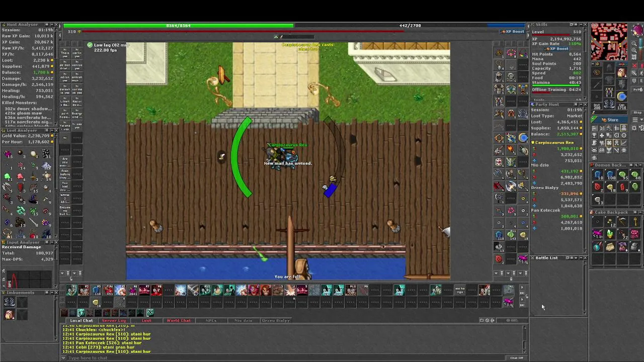This screenshot has width=644, height=362.
Task: Click the Loot Analyser panel title
Action: point(22,130)
